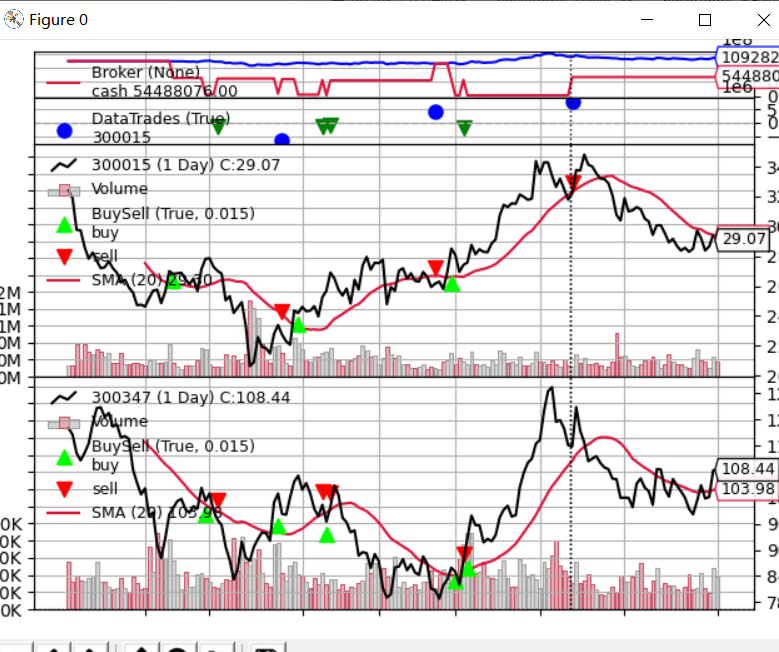The height and width of the screenshot is (652, 779).
Task: Open the Configure subplots toolbar icon
Action: click(x=219, y=648)
